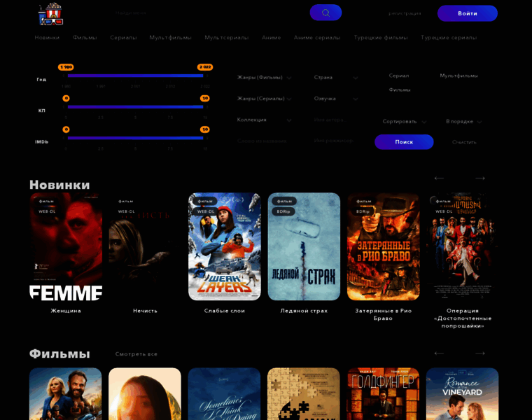532x420 pixels.
Task: Click the popcorn and 3D glasses site logo
Action: pyautogui.click(x=51, y=14)
